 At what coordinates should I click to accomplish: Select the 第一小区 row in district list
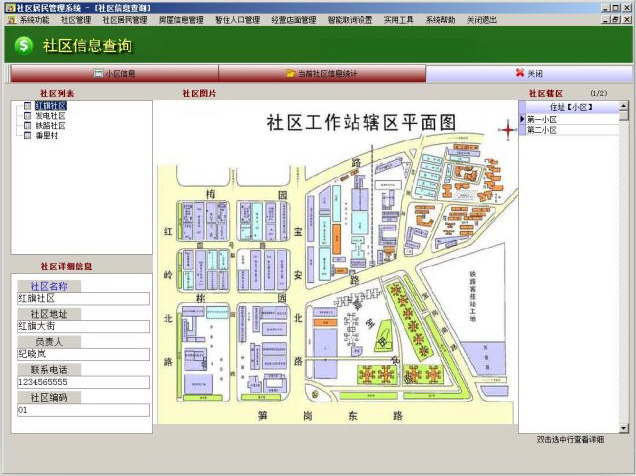(x=569, y=119)
